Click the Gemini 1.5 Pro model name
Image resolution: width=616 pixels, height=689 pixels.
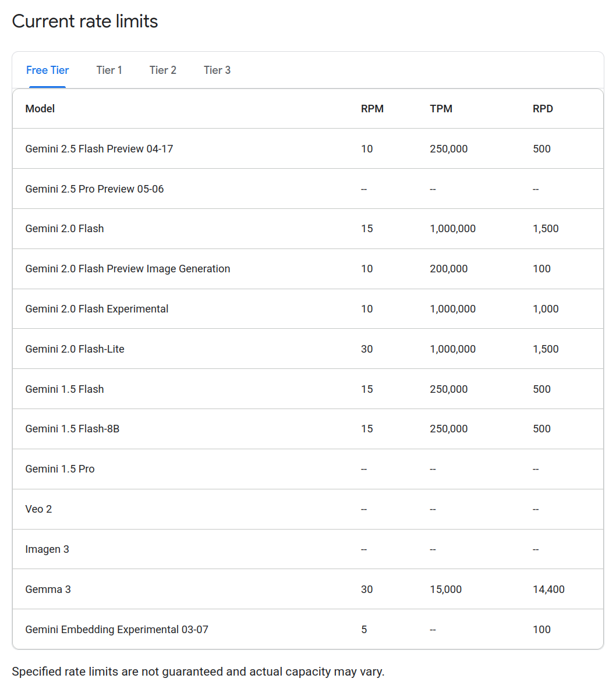(59, 469)
